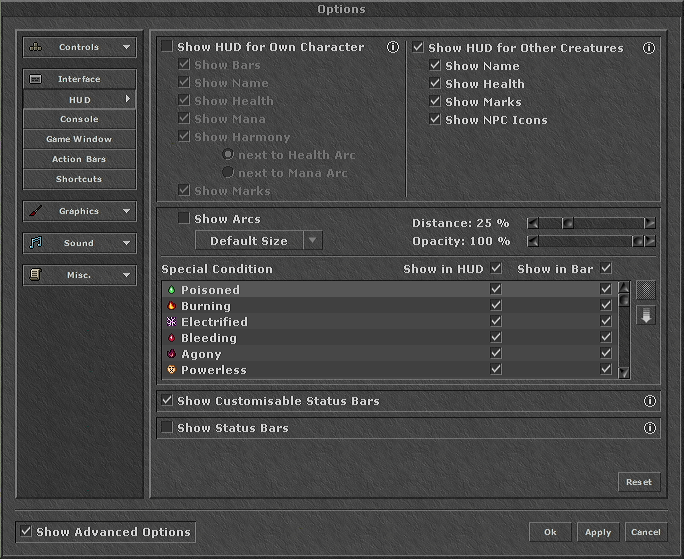684x559 pixels.
Task: Click the Apply button
Action: pos(598,532)
